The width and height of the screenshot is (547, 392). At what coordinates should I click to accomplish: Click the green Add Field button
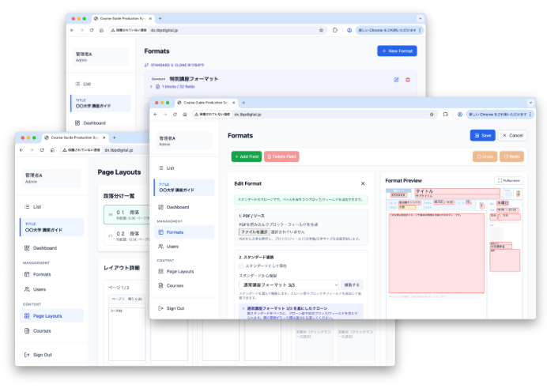click(246, 156)
